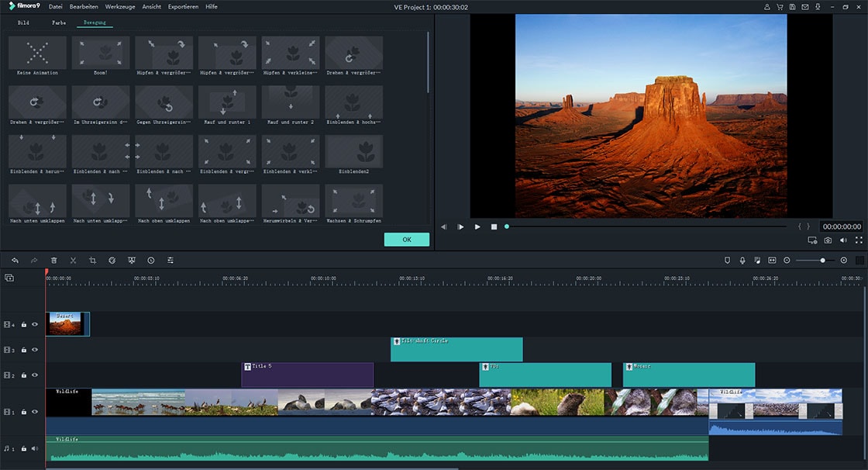Apply the Rauf und runter 1 preset

(x=228, y=105)
